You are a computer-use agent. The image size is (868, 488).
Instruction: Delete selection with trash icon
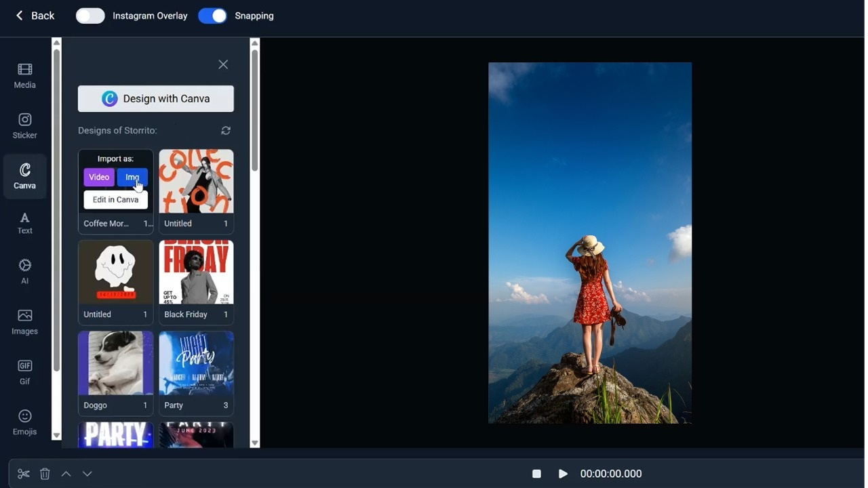(45, 474)
